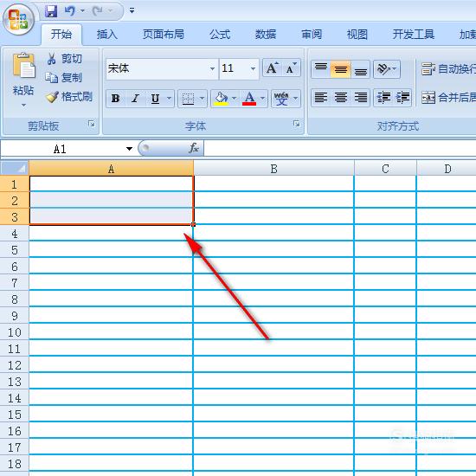476x476 pixels.
Task: Open the 页面布局 ribbon tab
Action: click(164, 35)
